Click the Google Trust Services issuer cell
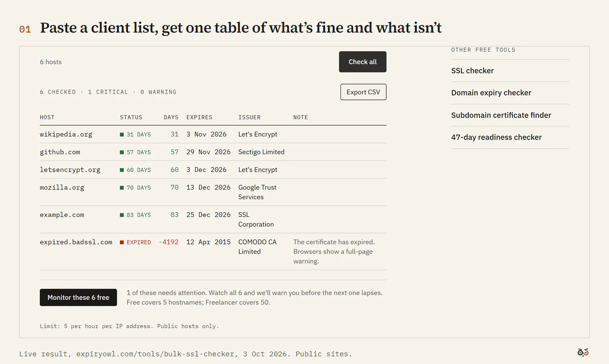This screenshot has width=609, height=364. 258,192
